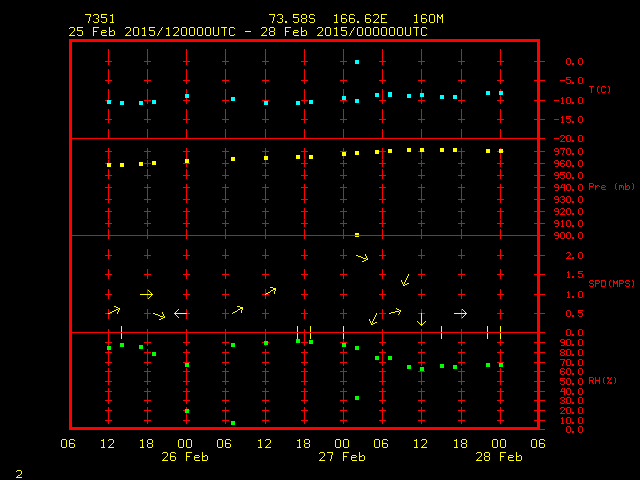The image size is (640, 480).
Task: Click the cyan temperature outlier near 0.0
Action: [x=357, y=62]
